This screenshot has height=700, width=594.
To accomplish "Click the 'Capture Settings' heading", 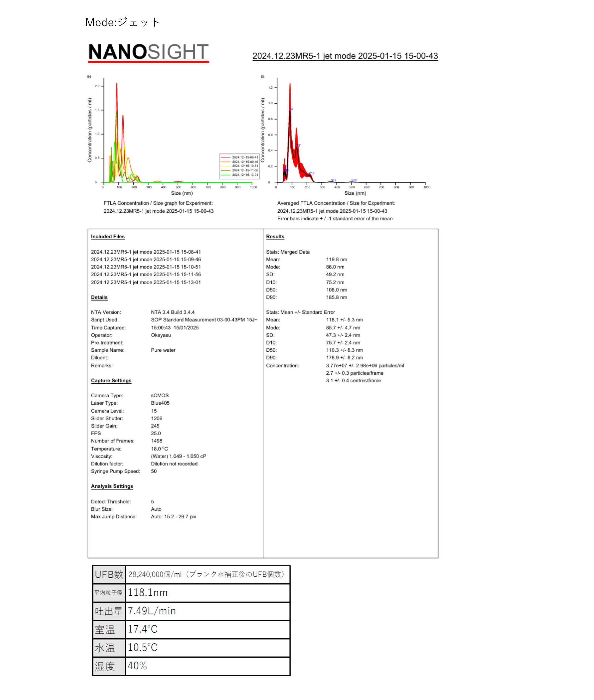I will pyautogui.click(x=111, y=381).
